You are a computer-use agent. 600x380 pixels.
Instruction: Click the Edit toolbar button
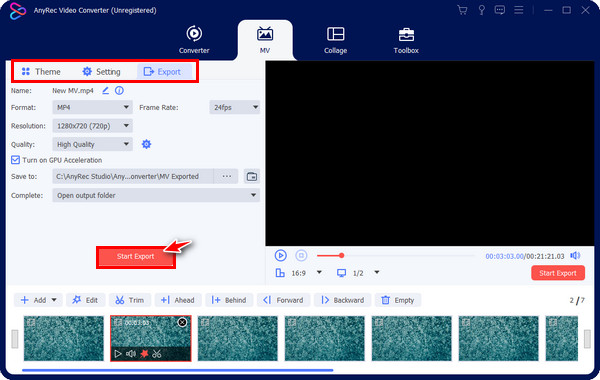(85, 300)
